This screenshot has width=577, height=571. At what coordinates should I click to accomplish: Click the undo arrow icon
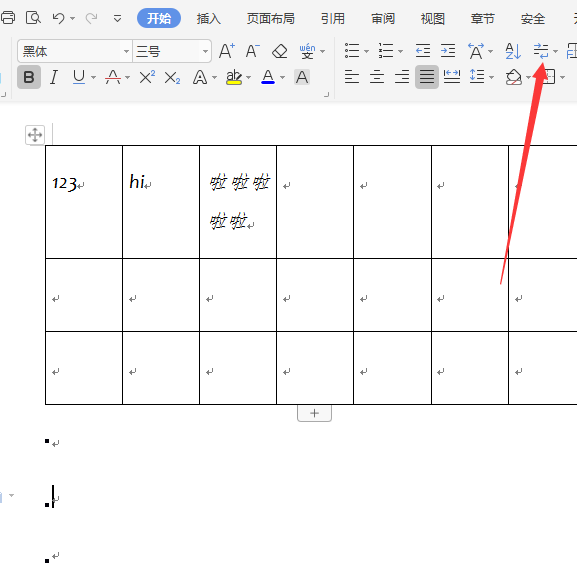(59, 18)
